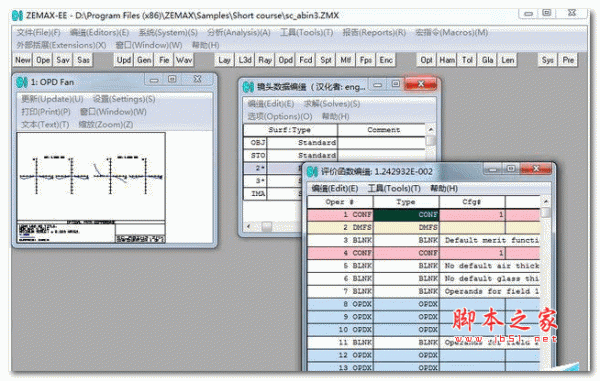This screenshot has width=600, height=381.
Task: Run the Opt optimization toolbar button
Action: (x=426, y=60)
